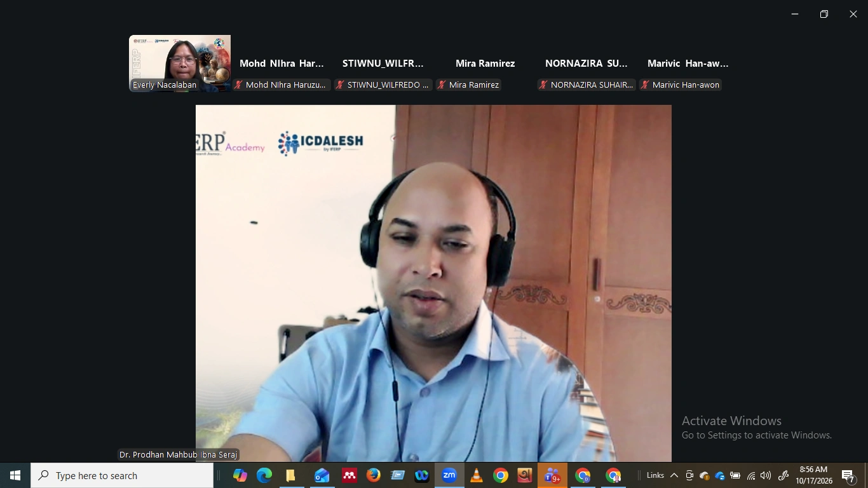Open the Wi-Fi network tray icon
The width and height of the screenshot is (868, 488).
751,475
